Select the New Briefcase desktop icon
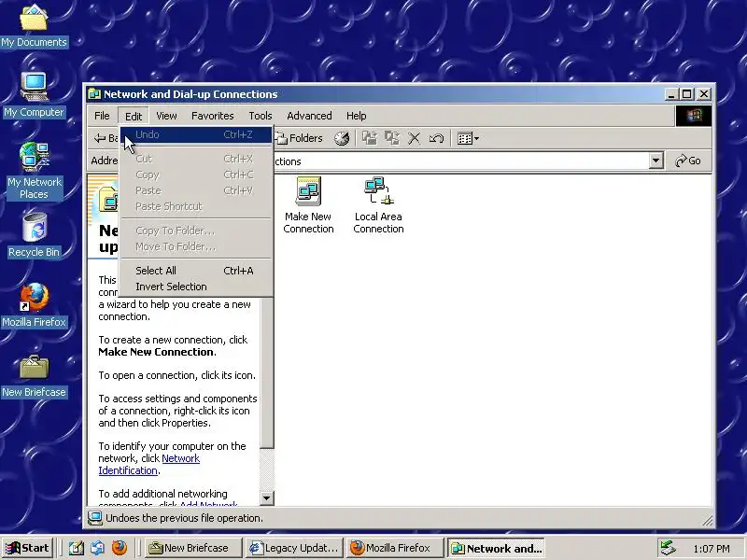Screen dimensions: 747x560 click(x=34, y=376)
